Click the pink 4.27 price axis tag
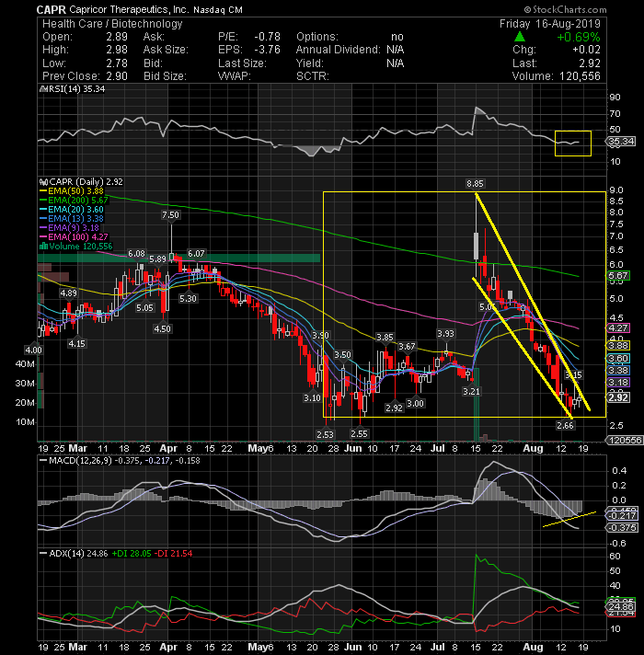The height and width of the screenshot is (655, 644). [x=618, y=328]
